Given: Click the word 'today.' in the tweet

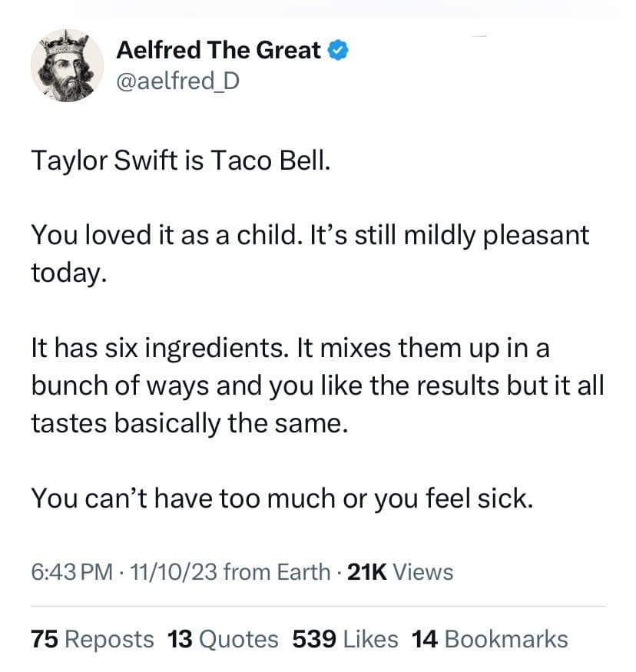Looking at the screenshot, I should [x=65, y=273].
